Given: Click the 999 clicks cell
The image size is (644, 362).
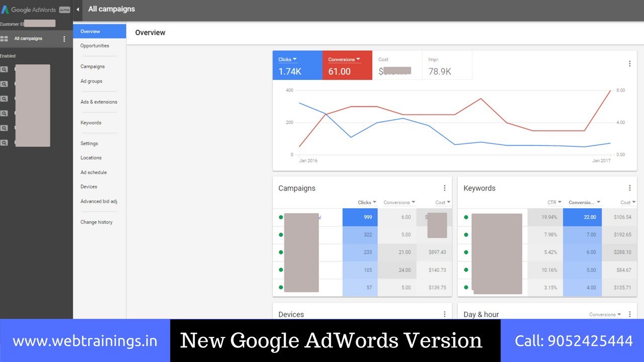Looking at the screenshot, I should point(360,217).
